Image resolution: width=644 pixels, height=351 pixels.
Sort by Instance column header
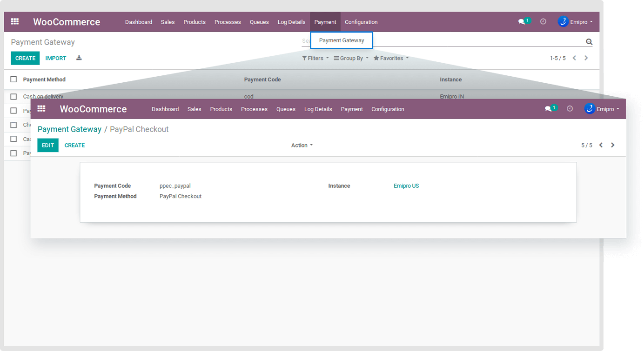click(x=451, y=79)
